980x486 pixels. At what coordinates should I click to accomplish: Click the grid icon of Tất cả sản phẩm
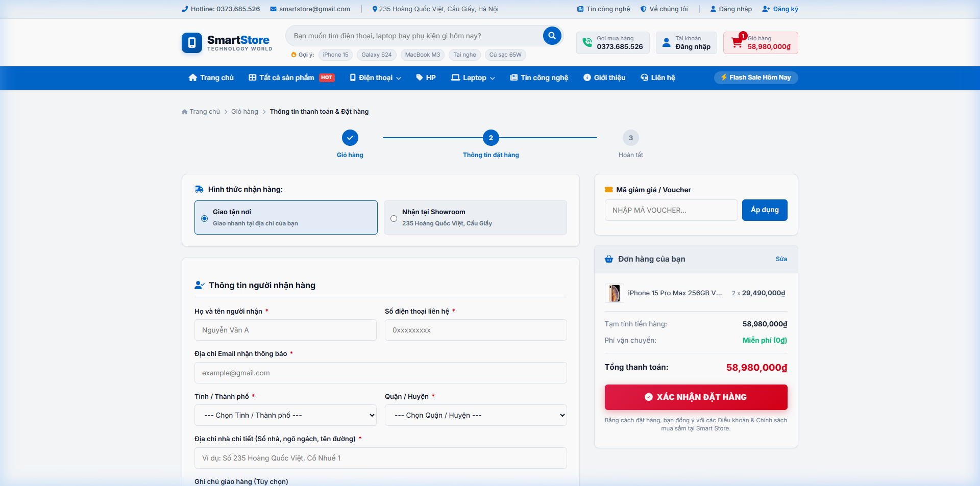tap(252, 78)
